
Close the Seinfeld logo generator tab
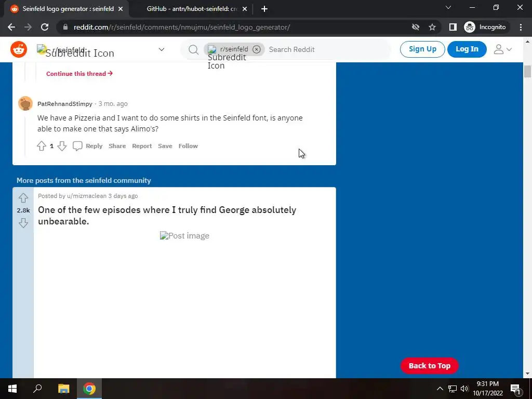(x=121, y=9)
